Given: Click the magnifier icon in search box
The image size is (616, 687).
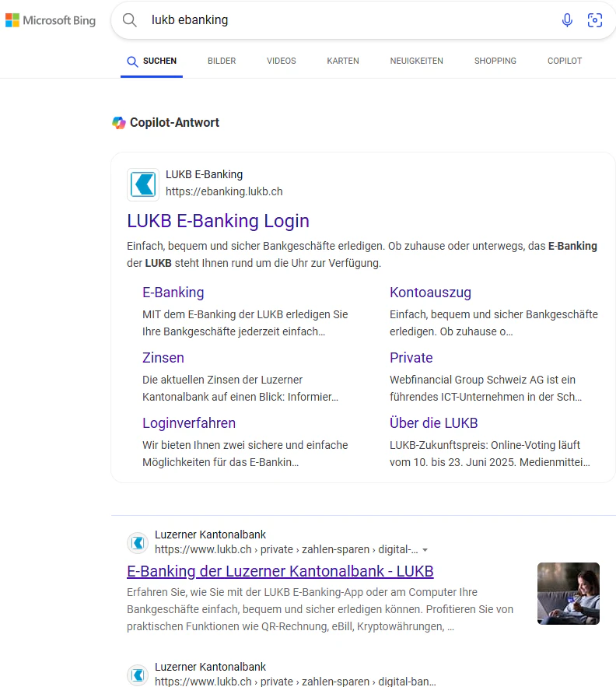Looking at the screenshot, I should pos(130,20).
